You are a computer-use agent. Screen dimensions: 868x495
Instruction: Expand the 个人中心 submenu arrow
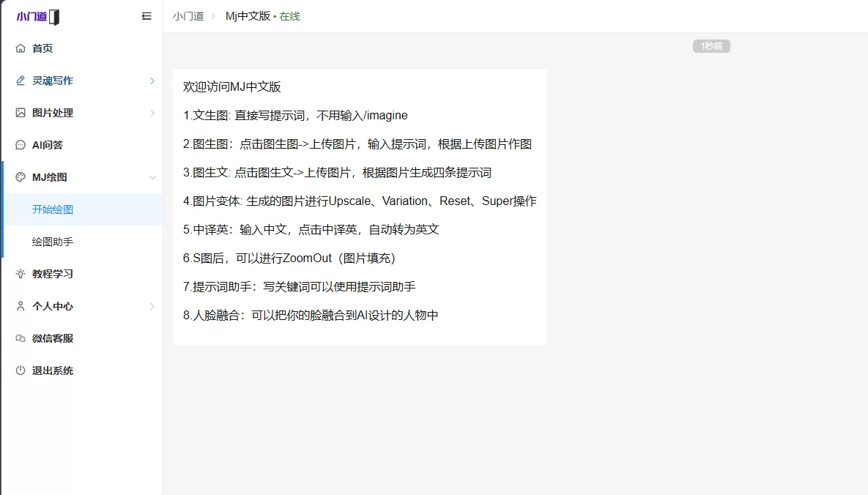click(152, 306)
